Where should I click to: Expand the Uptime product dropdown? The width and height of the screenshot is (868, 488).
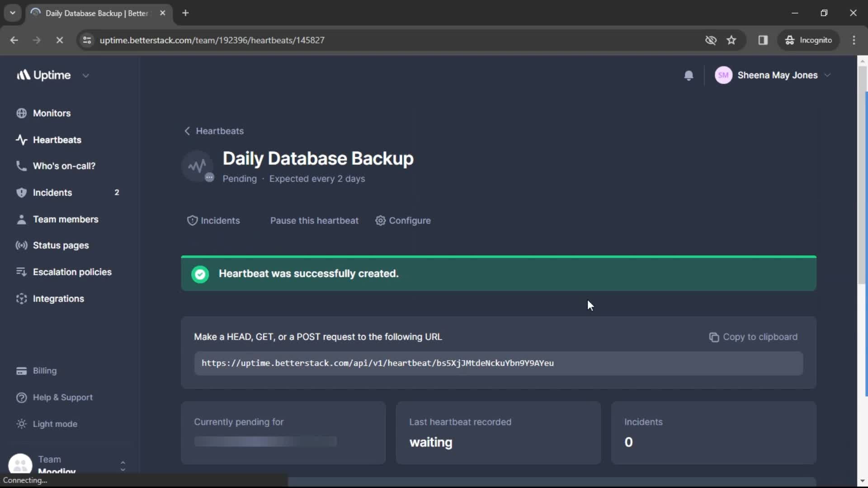click(x=86, y=75)
